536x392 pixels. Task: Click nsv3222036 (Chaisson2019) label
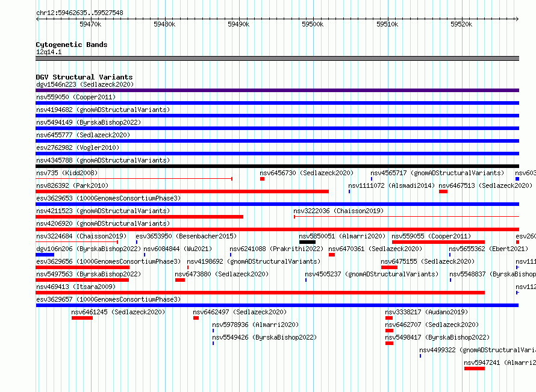tap(338, 211)
